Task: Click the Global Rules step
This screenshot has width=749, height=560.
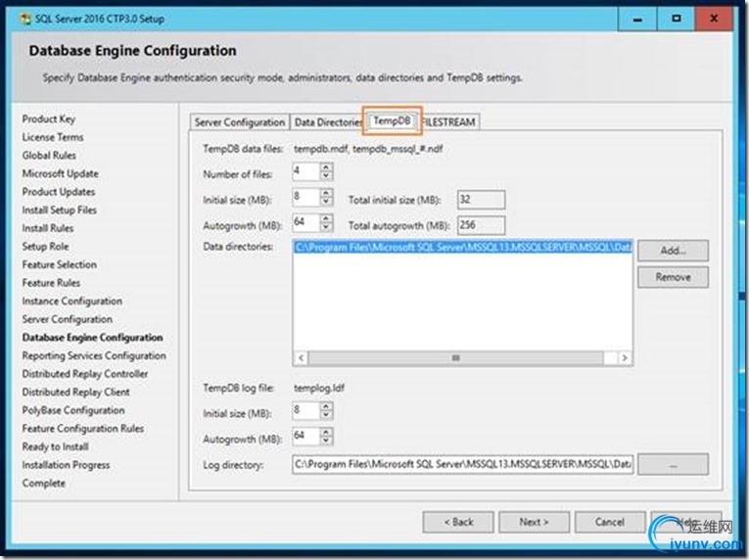Action: coord(49,156)
